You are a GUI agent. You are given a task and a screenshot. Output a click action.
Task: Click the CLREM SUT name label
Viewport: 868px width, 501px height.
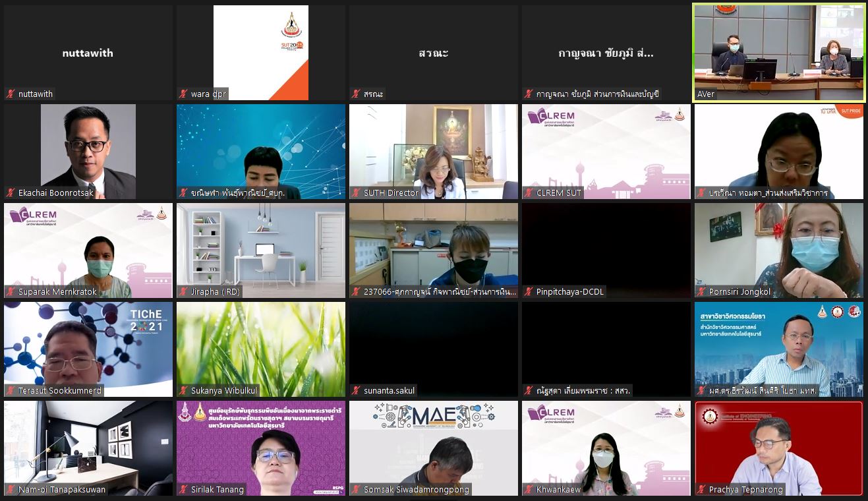tap(559, 193)
